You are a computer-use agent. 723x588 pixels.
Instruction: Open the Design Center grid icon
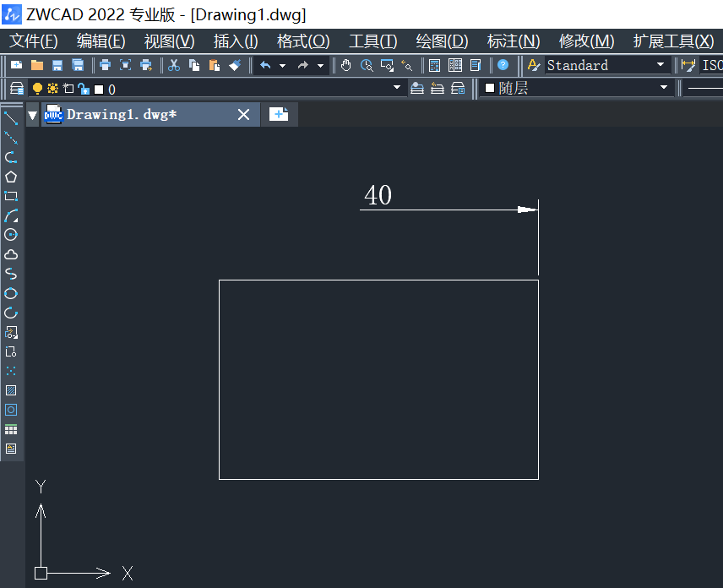pos(455,66)
